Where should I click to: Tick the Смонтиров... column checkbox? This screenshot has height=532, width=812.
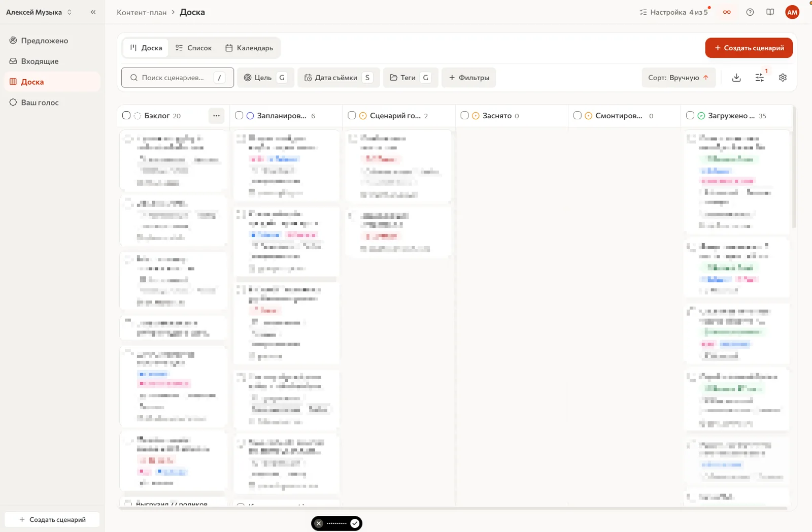click(577, 116)
